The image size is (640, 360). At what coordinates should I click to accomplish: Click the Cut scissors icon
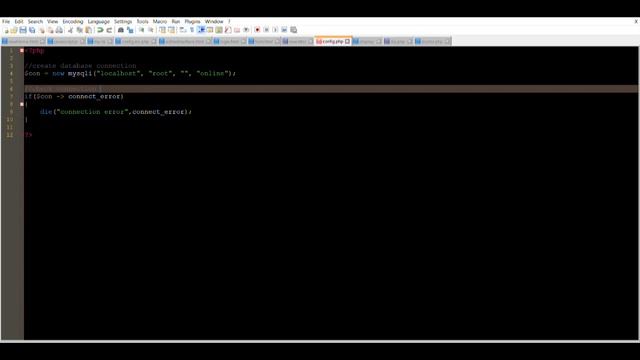point(71,30)
